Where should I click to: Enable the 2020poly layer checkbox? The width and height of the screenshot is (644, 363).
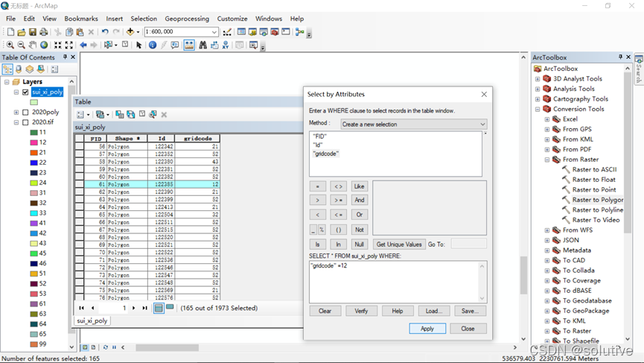(x=25, y=113)
